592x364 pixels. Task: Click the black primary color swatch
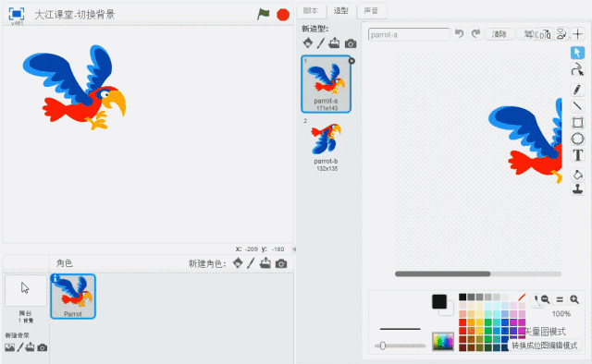[439, 302]
